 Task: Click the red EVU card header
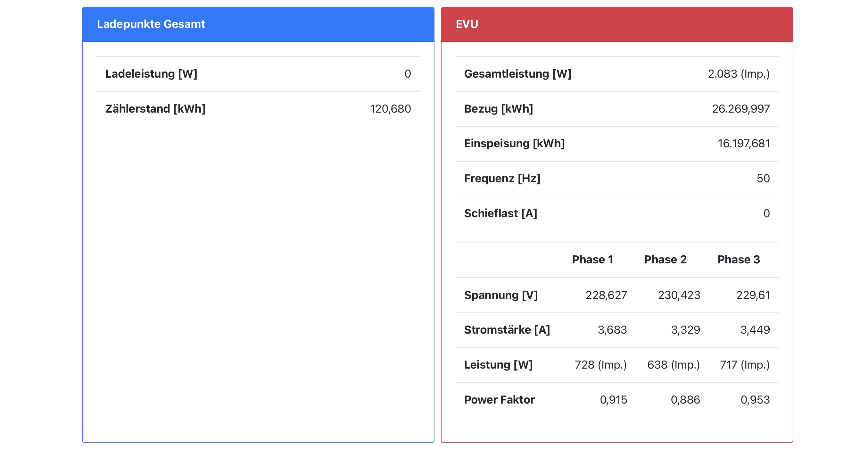point(616,24)
